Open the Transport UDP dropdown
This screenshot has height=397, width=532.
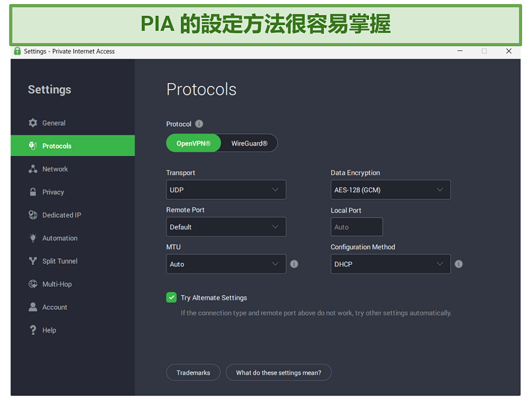point(226,190)
